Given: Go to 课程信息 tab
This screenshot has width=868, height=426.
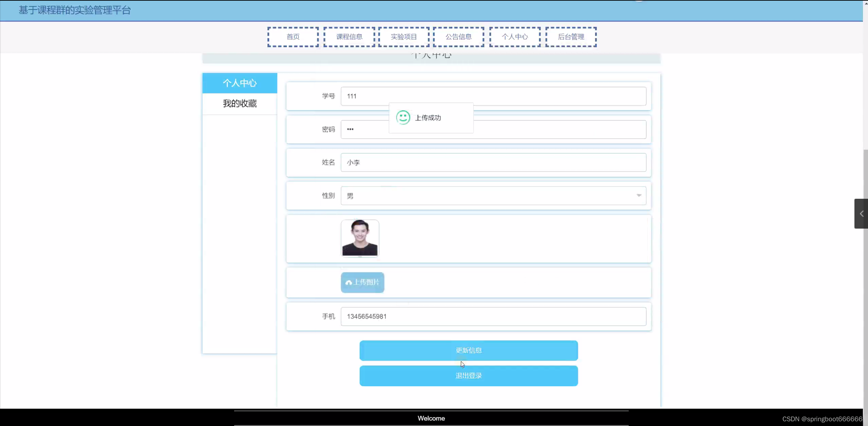Looking at the screenshot, I should (349, 37).
